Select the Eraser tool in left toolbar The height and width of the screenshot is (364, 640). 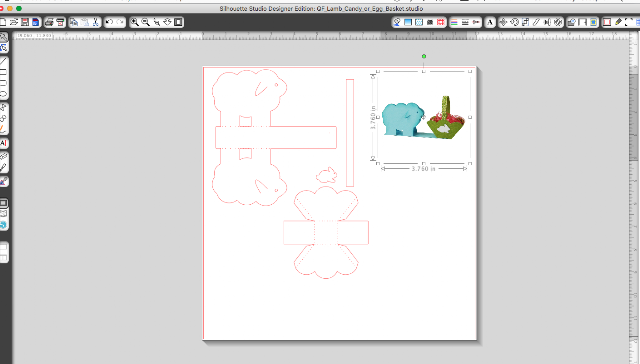point(3,156)
